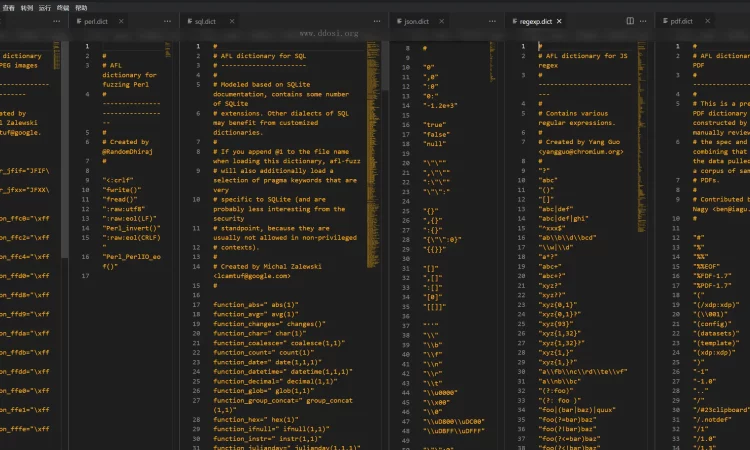Click line number 16 in perl.dict gutter
Screen dimensions: 750x450
click(85, 257)
